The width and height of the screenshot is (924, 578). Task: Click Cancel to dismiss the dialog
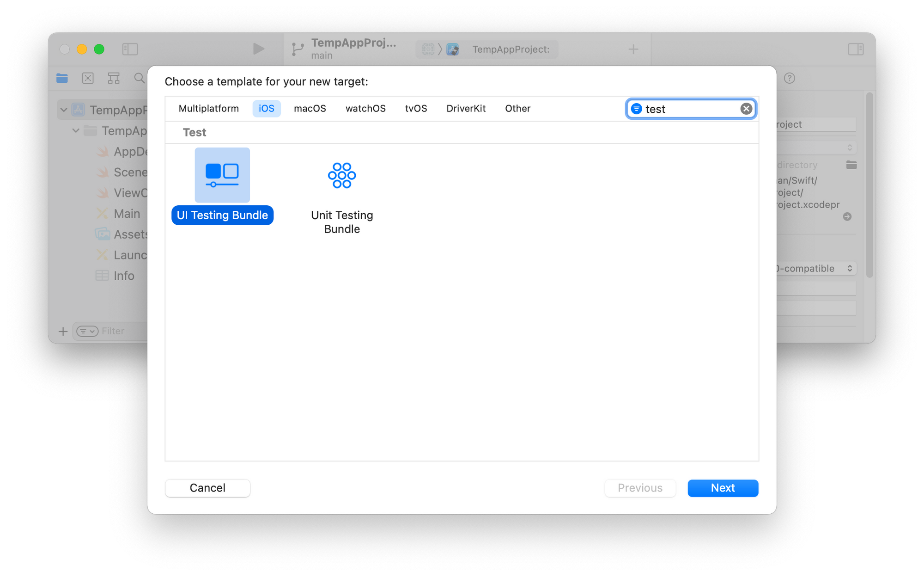pyautogui.click(x=207, y=488)
